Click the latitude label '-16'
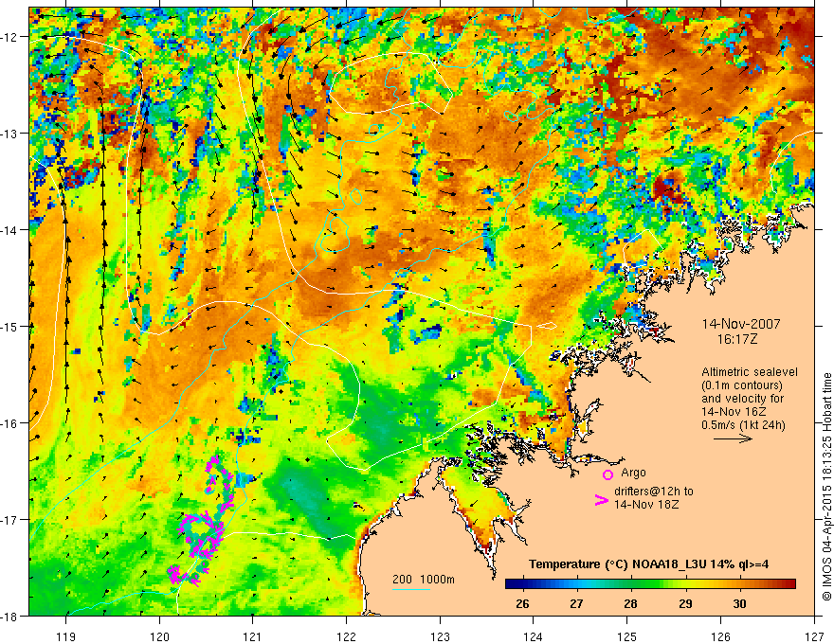The height and width of the screenshot is (644, 834). pos(11,423)
